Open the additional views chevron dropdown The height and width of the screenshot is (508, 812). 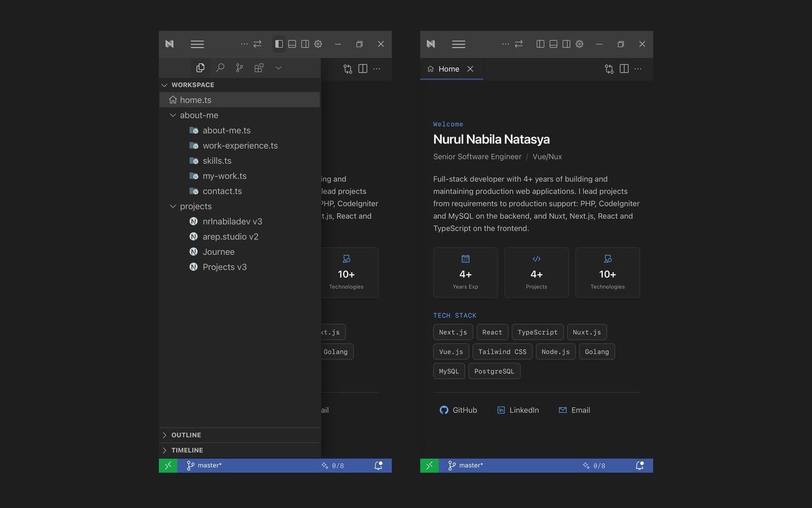click(279, 68)
